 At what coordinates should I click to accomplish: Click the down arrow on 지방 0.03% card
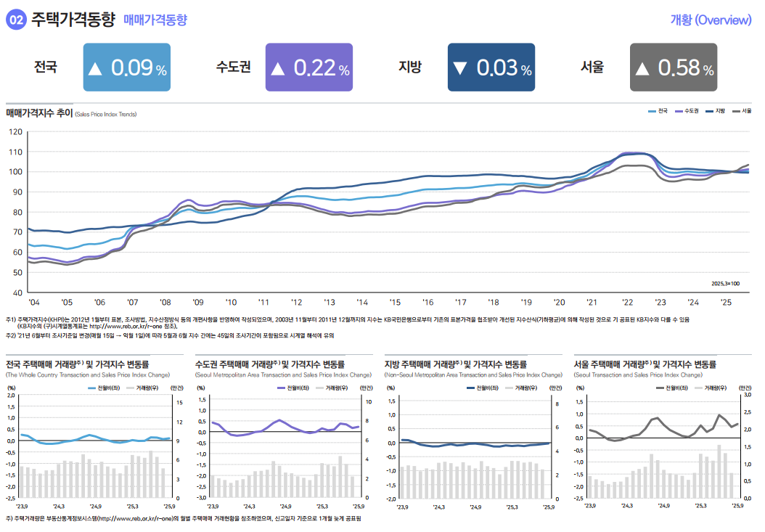[x=459, y=68]
